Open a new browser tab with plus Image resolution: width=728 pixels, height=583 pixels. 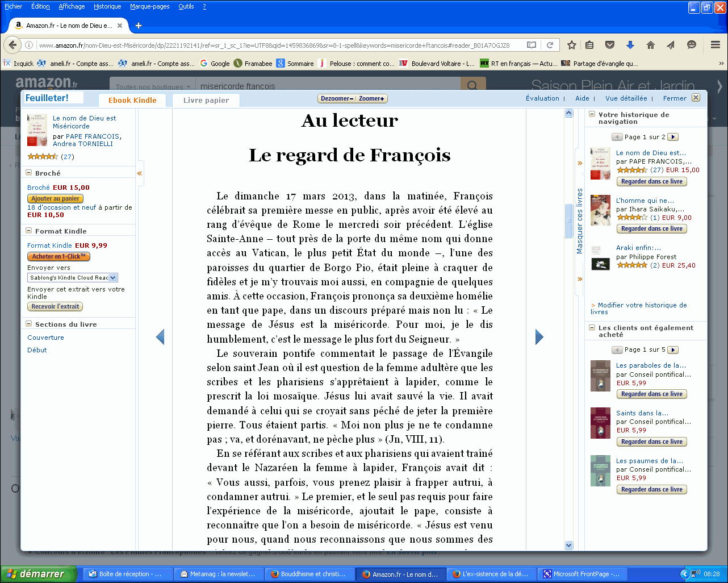[138, 26]
